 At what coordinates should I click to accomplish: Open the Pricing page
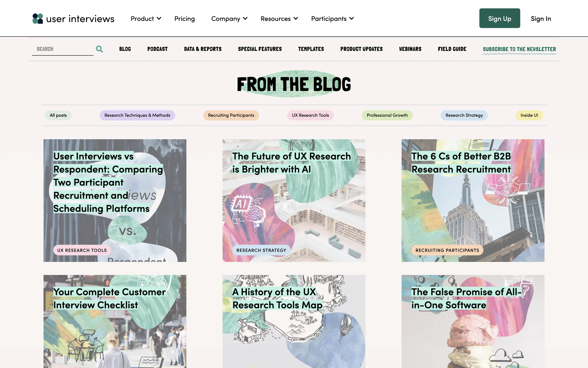coord(185,19)
